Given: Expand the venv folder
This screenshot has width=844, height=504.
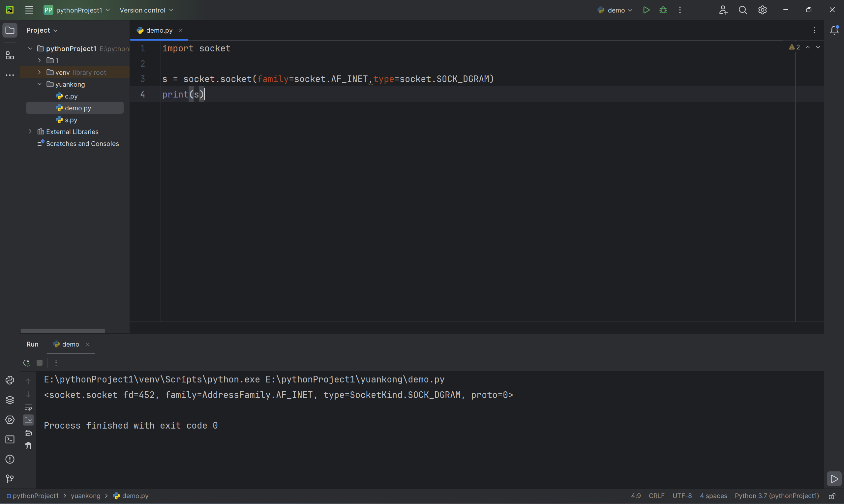Looking at the screenshot, I should [x=40, y=72].
